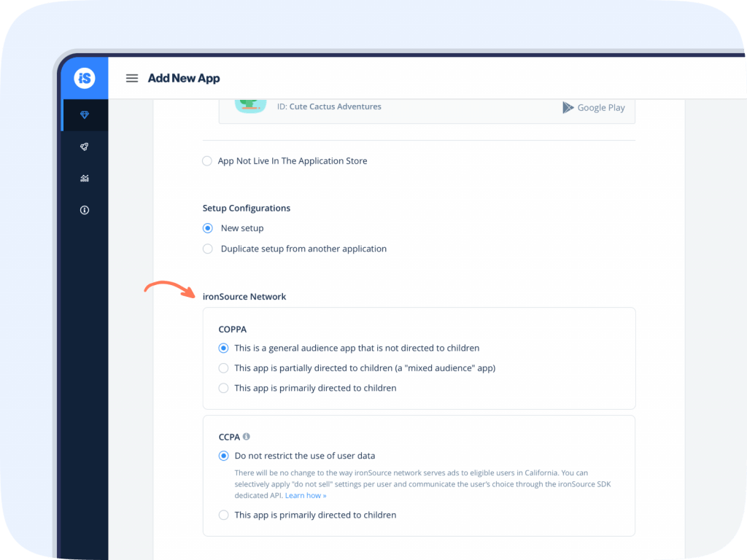This screenshot has width=747, height=560.
Task: Open the analytics chart icon in the sidebar
Action: click(x=84, y=178)
